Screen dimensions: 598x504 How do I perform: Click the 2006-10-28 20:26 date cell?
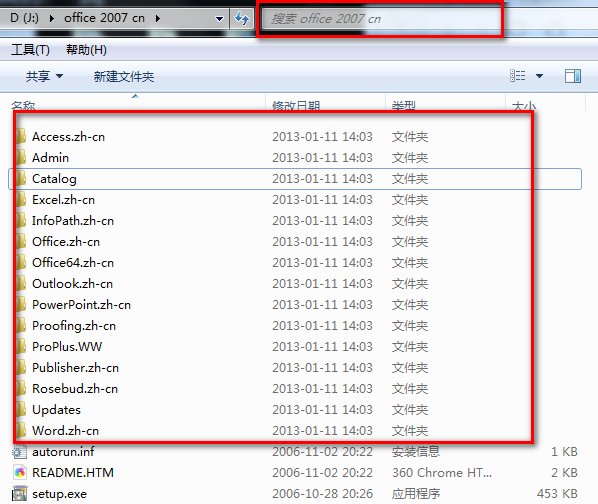[323, 494]
